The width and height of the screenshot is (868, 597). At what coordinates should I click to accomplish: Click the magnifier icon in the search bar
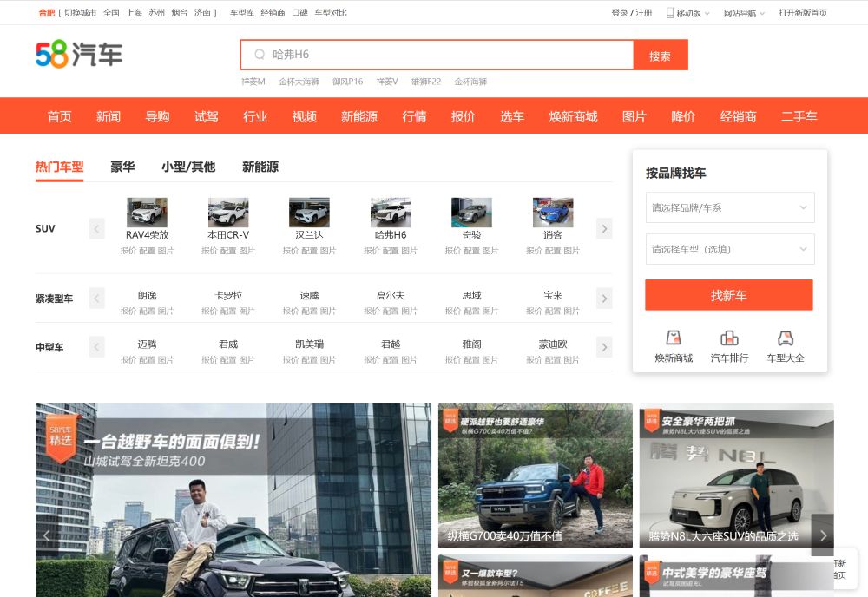pyautogui.click(x=258, y=54)
